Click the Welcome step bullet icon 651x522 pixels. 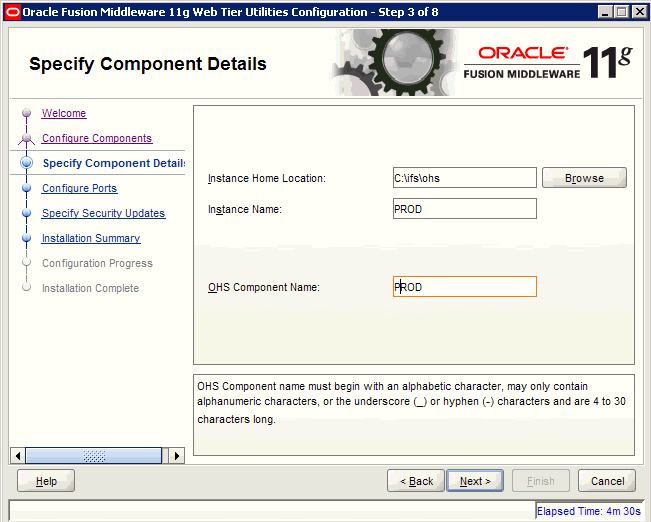[27, 113]
